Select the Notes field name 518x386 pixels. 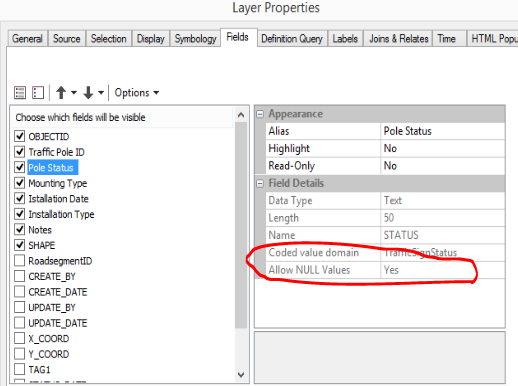[40, 230]
